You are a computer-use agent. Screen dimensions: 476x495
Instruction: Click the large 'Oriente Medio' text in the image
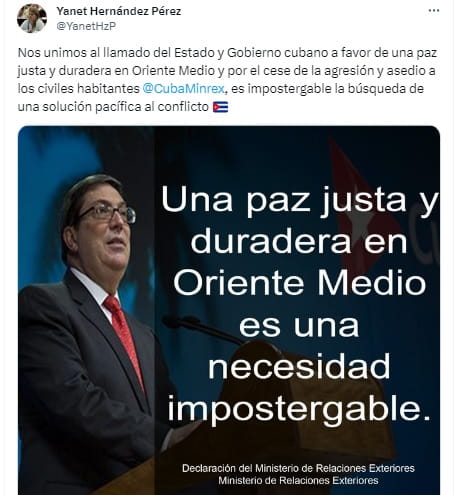coord(299,283)
